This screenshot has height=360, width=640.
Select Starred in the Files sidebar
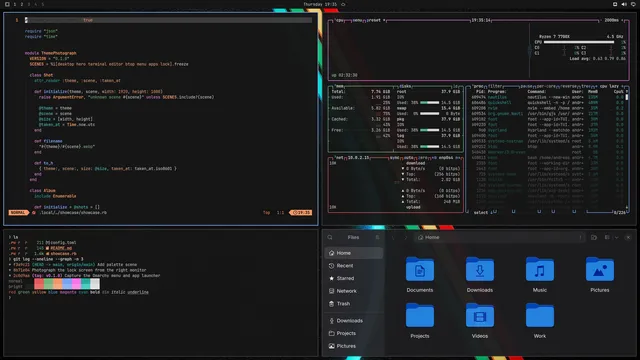coord(353,278)
